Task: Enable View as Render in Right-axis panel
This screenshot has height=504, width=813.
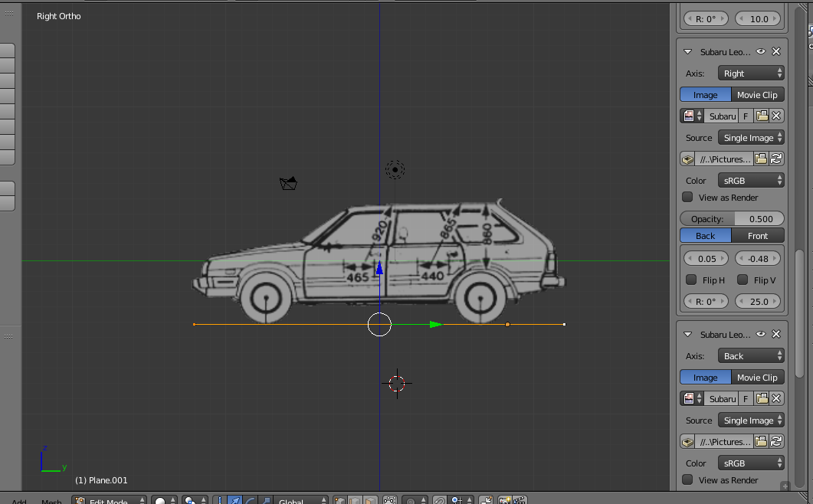Action: coord(687,197)
